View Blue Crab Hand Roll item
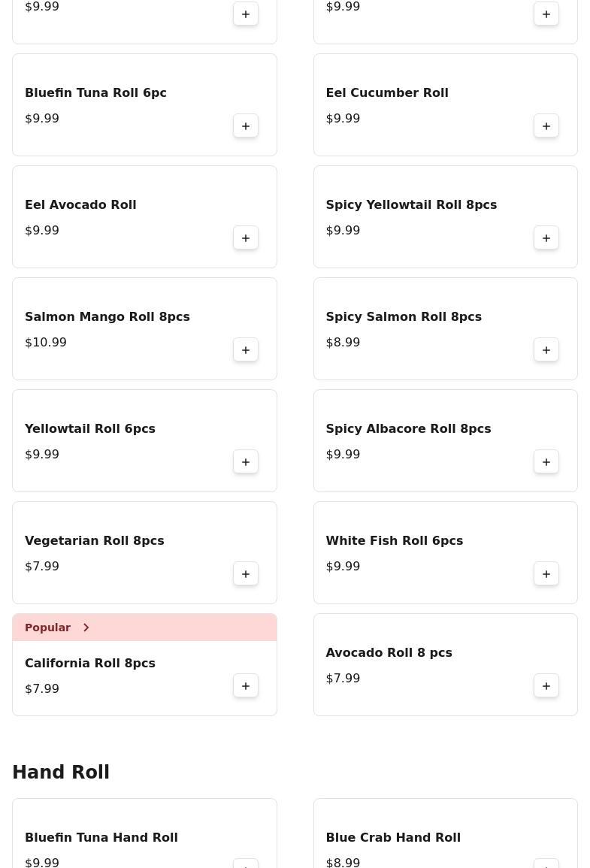Image resolution: width=590 pixels, height=868 pixels. point(393,837)
